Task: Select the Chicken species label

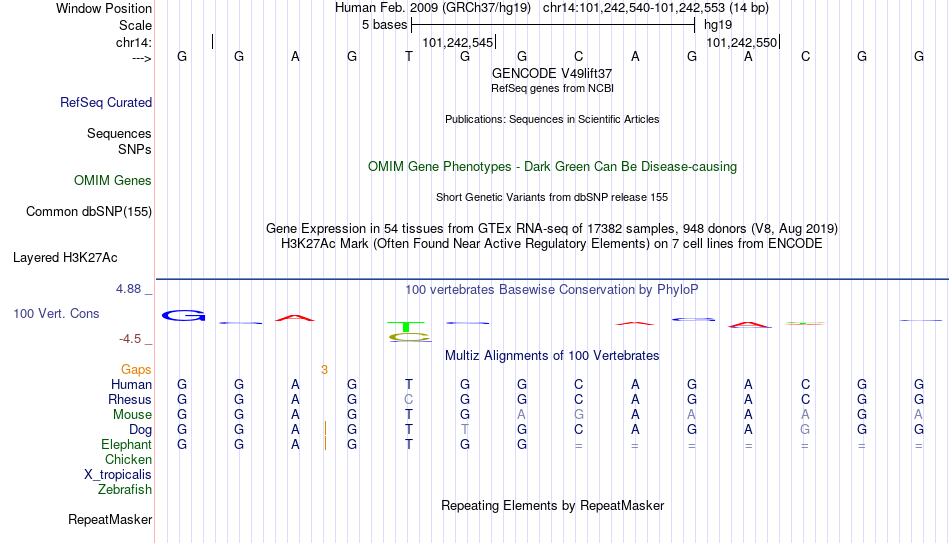Action: [128, 459]
